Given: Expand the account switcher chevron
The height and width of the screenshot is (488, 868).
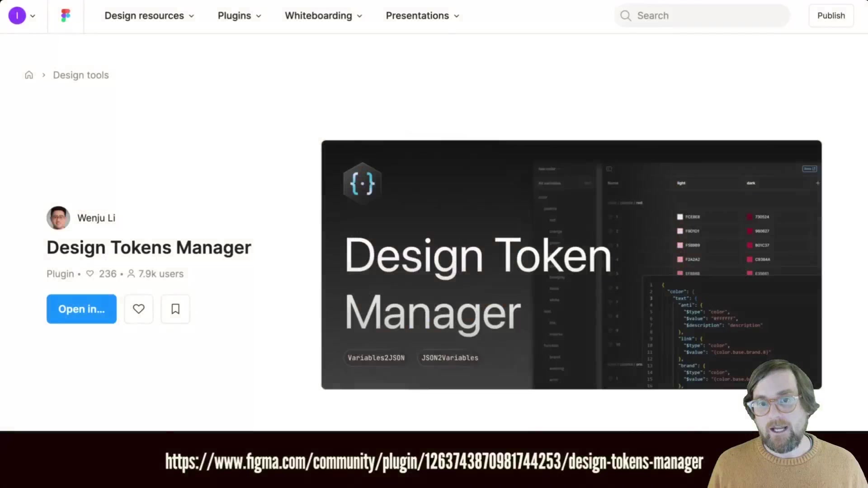Looking at the screenshot, I should (x=33, y=16).
